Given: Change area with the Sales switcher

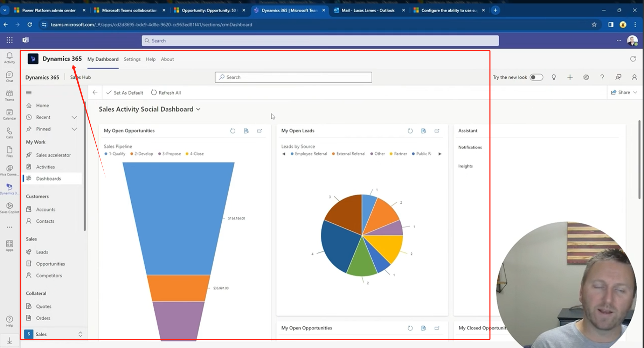Looking at the screenshot, I should pyautogui.click(x=53, y=334).
